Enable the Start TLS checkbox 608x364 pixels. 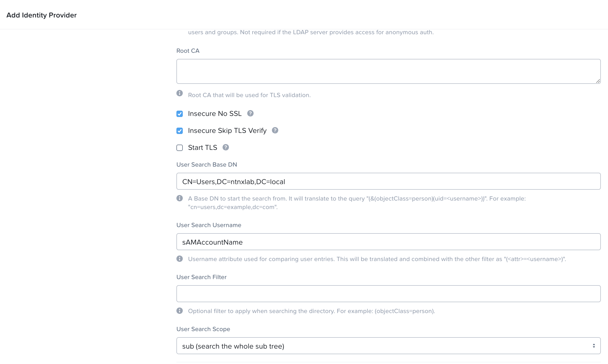180,148
